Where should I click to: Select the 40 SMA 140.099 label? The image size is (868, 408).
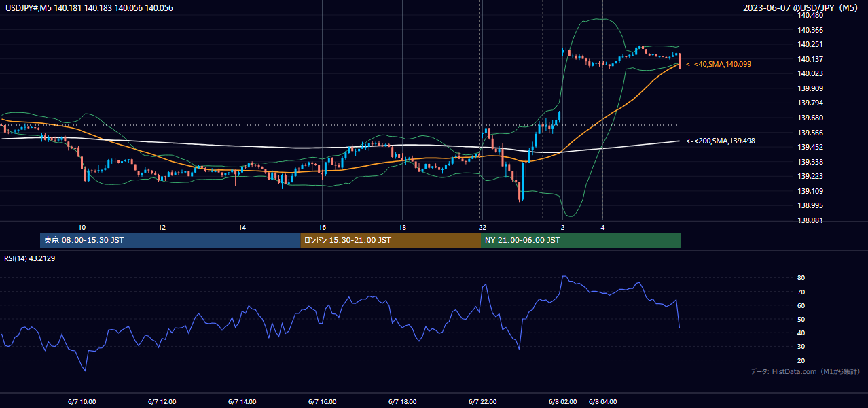[719, 64]
